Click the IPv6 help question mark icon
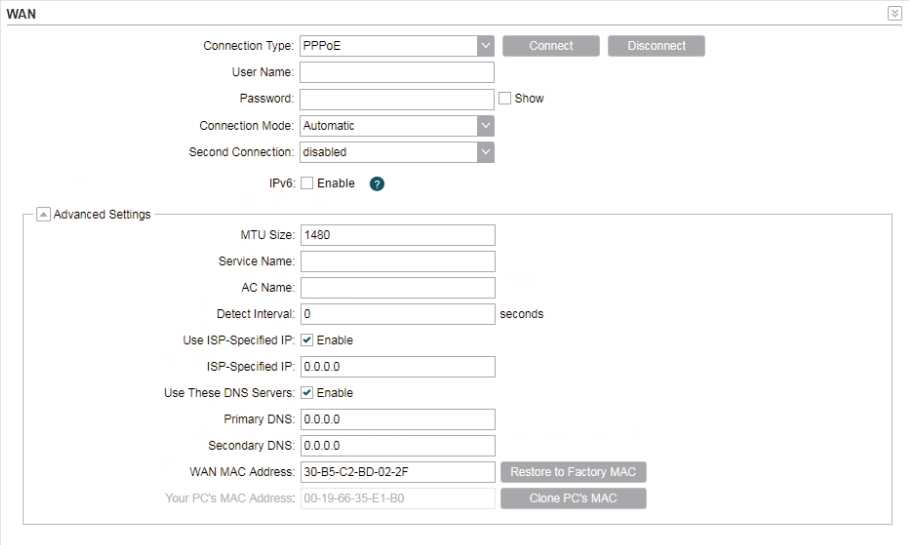Screen dimensions: 909x545 377,184
